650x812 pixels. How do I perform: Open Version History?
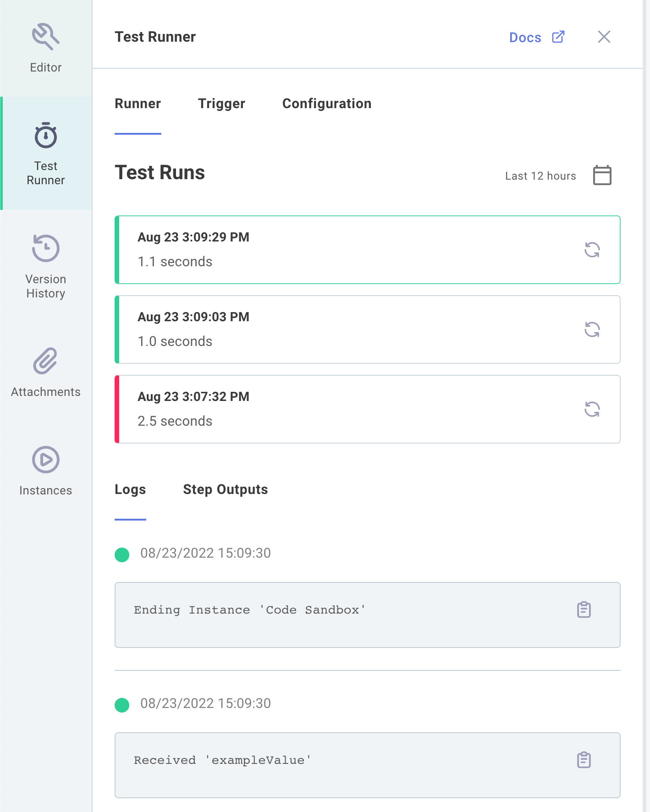[45, 248]
